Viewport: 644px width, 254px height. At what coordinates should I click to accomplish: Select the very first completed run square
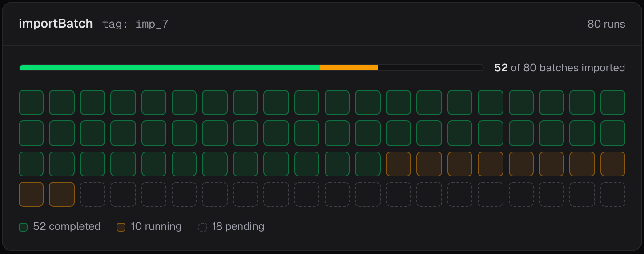(31, 102)
